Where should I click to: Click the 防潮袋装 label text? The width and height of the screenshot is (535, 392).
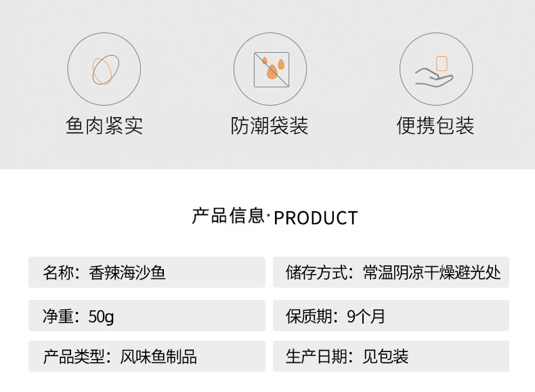tap(270, 126)
